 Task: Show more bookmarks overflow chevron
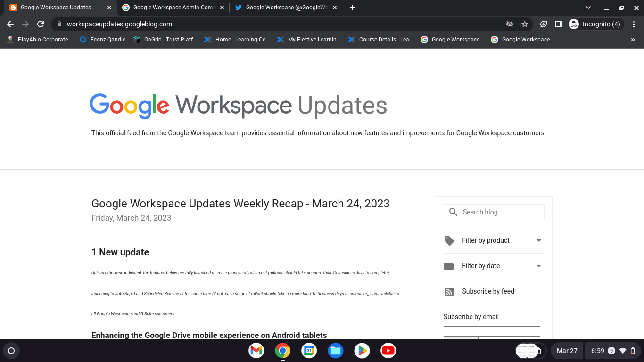click(633, 40)
